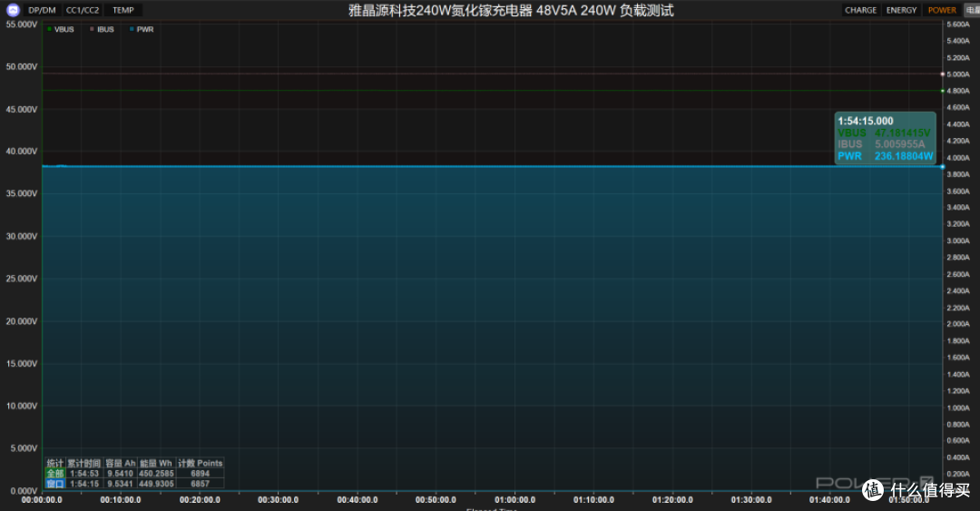
Task: Click the capacity value 9.5410
Action: [120, 474]
